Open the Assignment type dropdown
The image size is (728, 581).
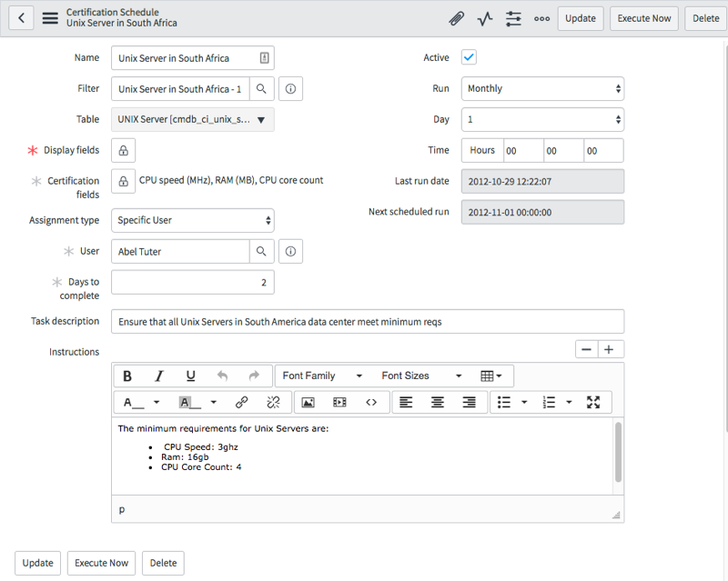[x=193, y=220]
